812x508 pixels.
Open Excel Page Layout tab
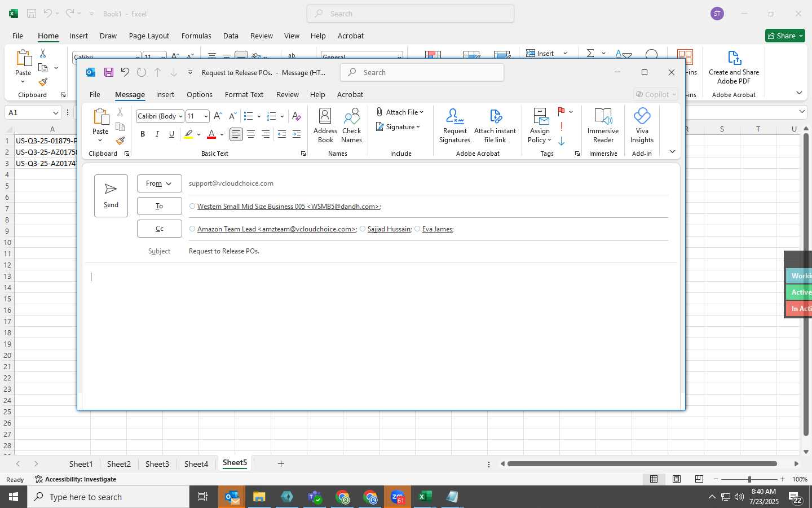[x=149, y=36]
